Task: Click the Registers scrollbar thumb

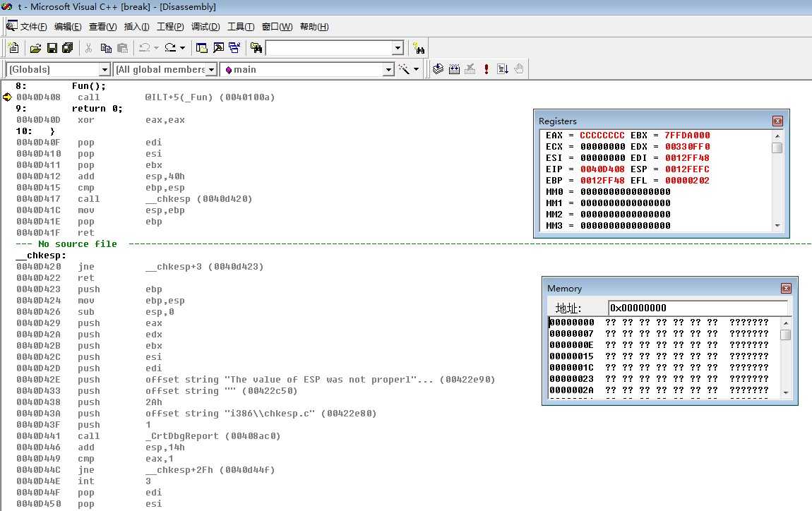Action: click(x=777, y=148)
